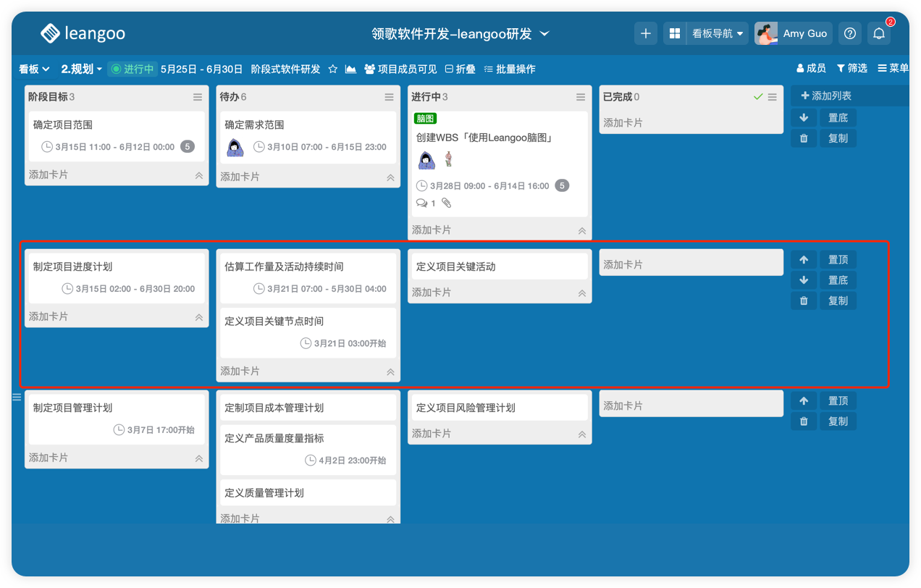
Task: Expand the 看板导航 dropdown
Action: coord(718,33)
